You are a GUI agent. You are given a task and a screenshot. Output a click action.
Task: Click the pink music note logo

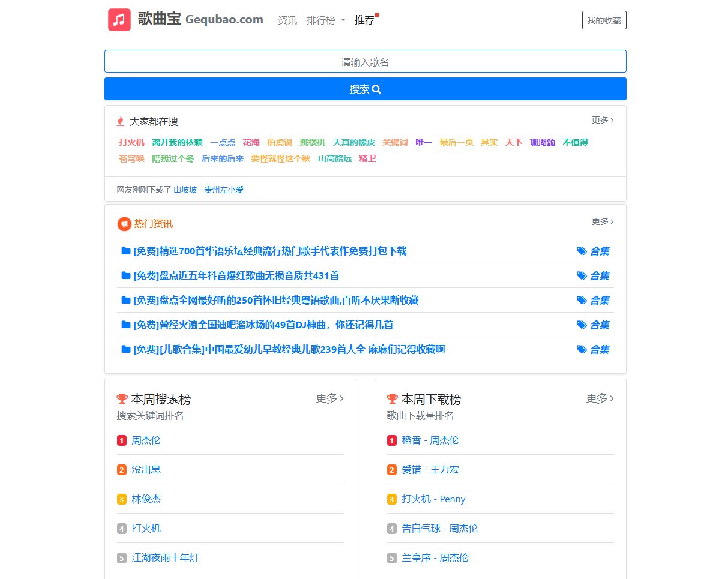click(x=119, y=20)
